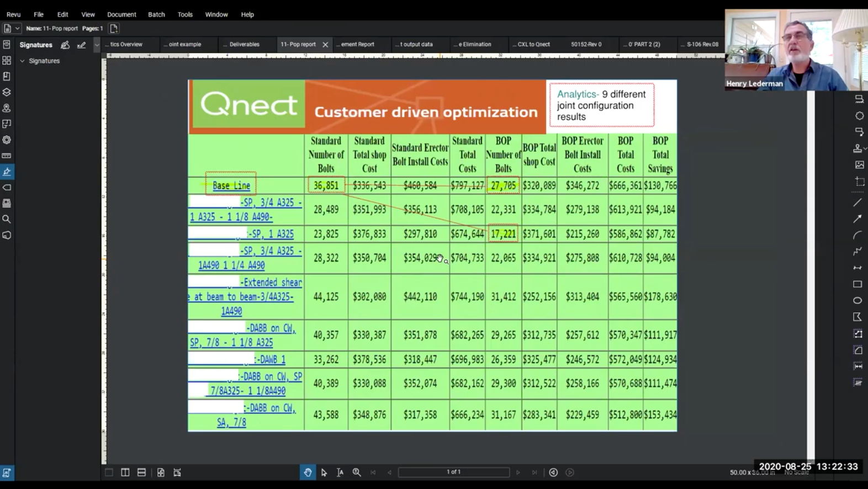Open the Revu menu
The image size is (868, 489).
tap(13, 14)
